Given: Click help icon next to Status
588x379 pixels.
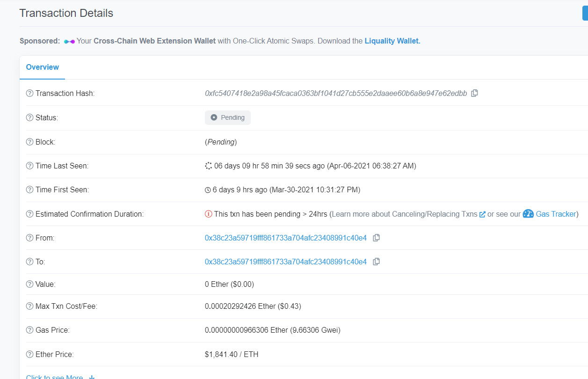Looking at the screenshot, I should point(30,118).
